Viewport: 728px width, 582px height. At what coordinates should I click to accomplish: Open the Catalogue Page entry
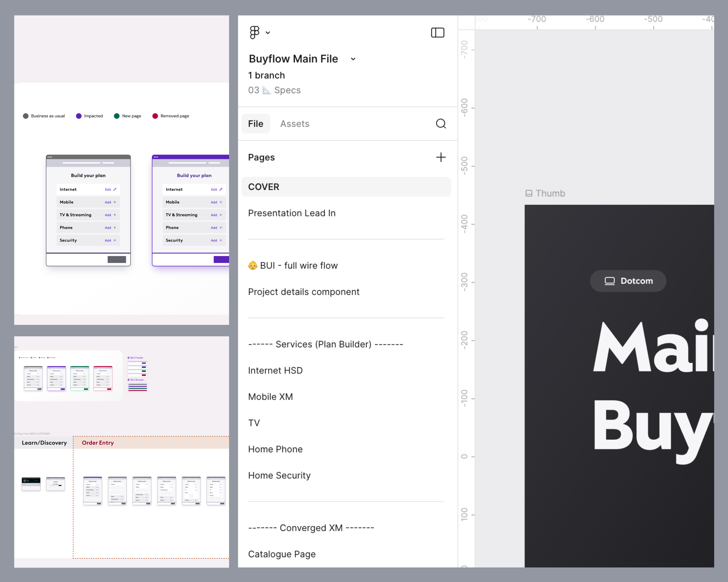[282, 554]
